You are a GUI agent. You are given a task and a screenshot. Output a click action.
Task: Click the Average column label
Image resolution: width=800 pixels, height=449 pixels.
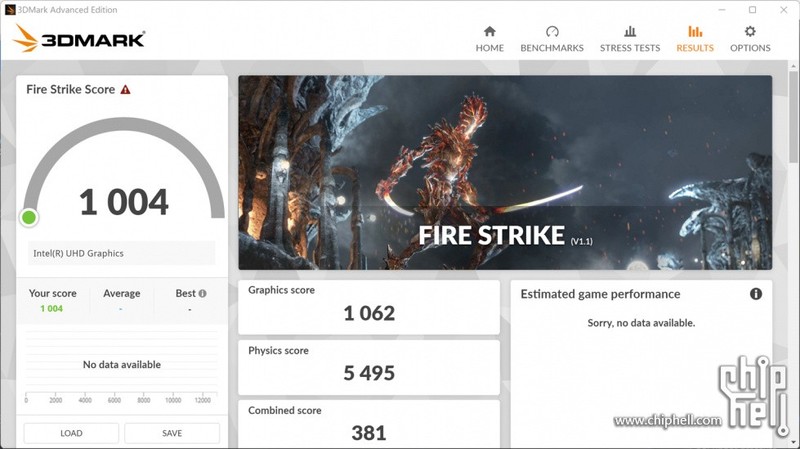click(121, 293)
